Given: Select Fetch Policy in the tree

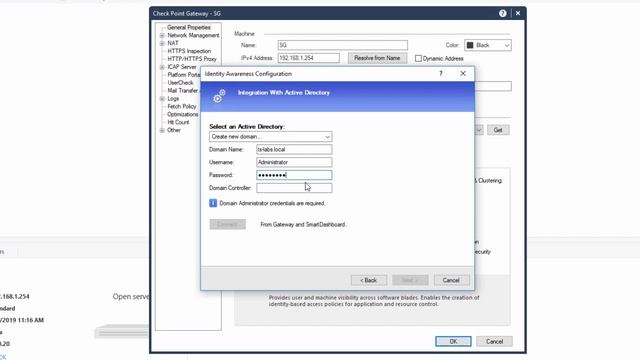Looking at the screenshot, I should pyautogui.click(x=182, y=106).
